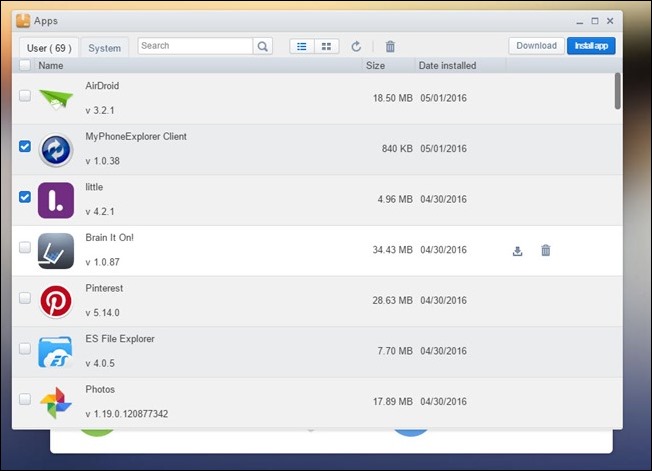The image size is (652, 471).
Task: Click the Photos app icon
Action: (x=56, y=402)
